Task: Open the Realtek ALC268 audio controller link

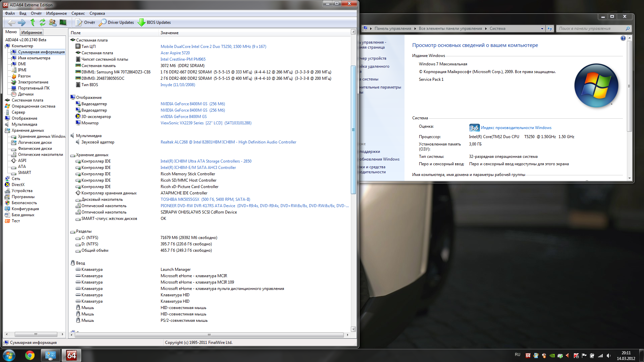Action: coord(228,142)
